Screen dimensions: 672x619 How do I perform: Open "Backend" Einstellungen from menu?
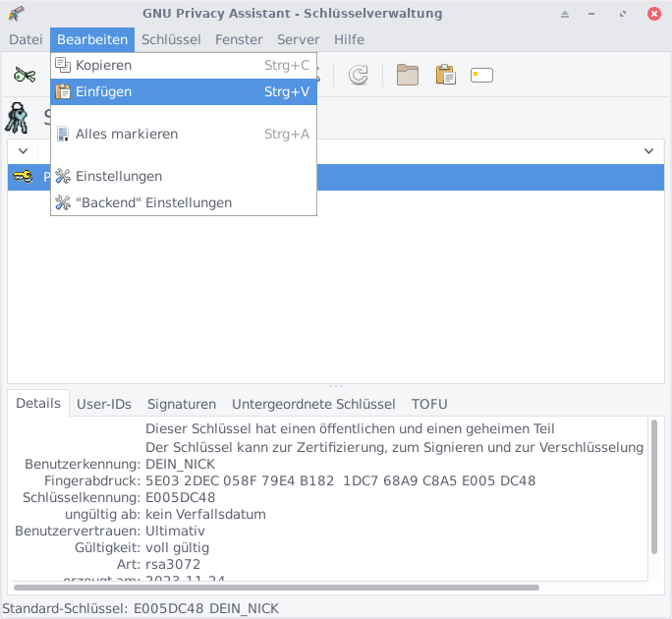click(x=153, y=202)
